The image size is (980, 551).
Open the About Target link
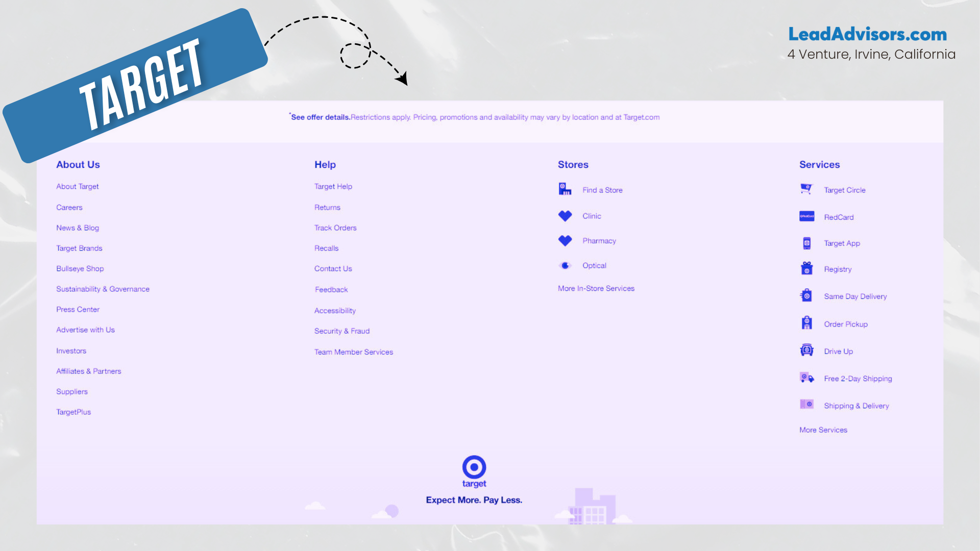pyautogui.click(x=78, y=187)
